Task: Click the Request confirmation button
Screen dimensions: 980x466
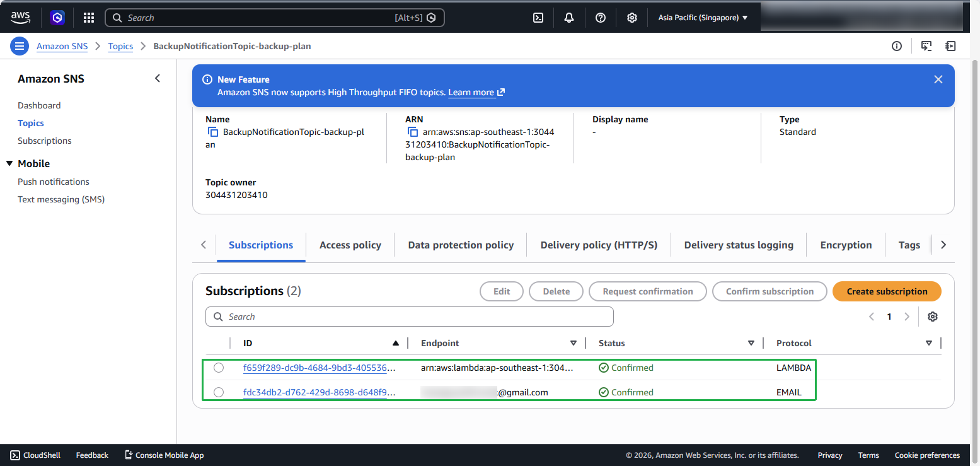Action: 648,291
